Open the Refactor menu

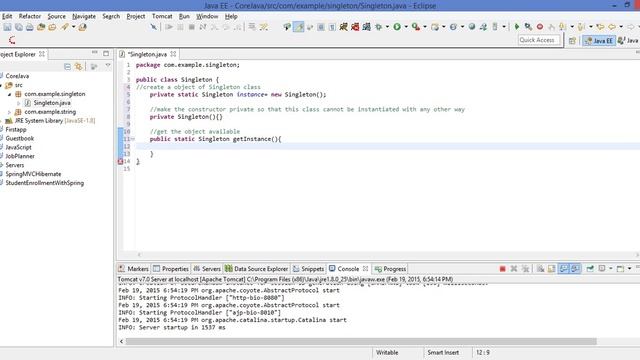30,16
